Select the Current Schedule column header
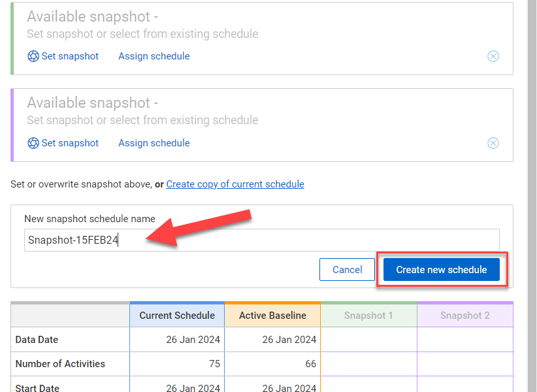This screenshot has width=537, height=392. click(177, 316)
